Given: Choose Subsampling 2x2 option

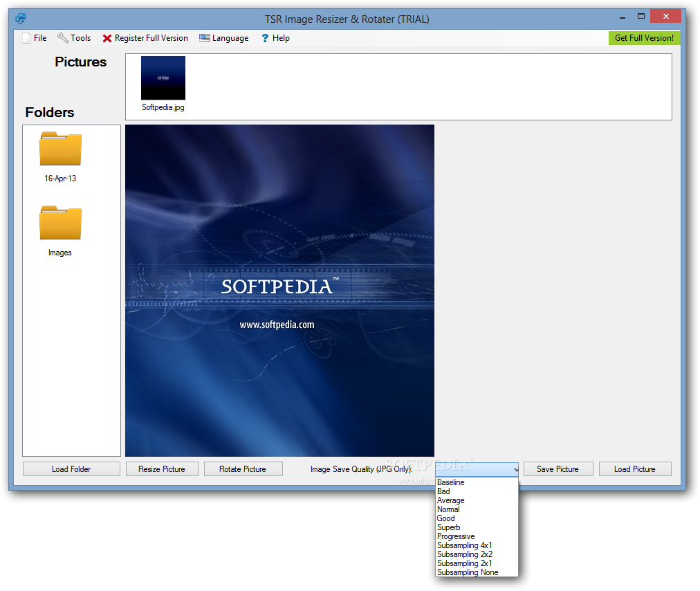Looking at the screenshot, I should click(477, 554).
